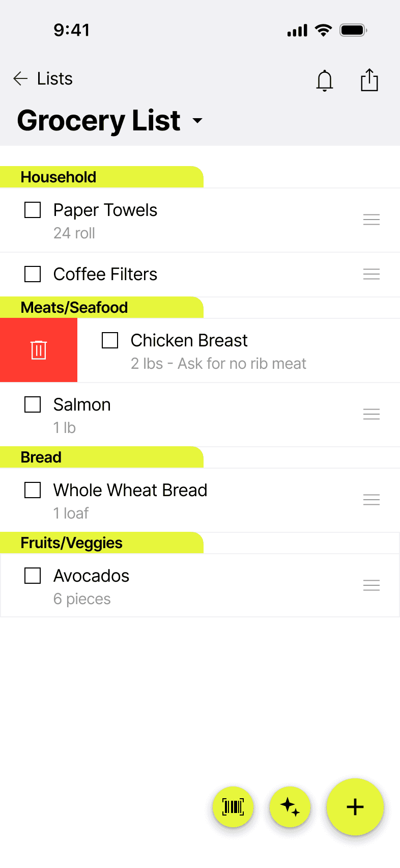This screenshot has width=400, height=868.
Task: Check the Paper Towels checkbox
Action: [x=33, y=210]
